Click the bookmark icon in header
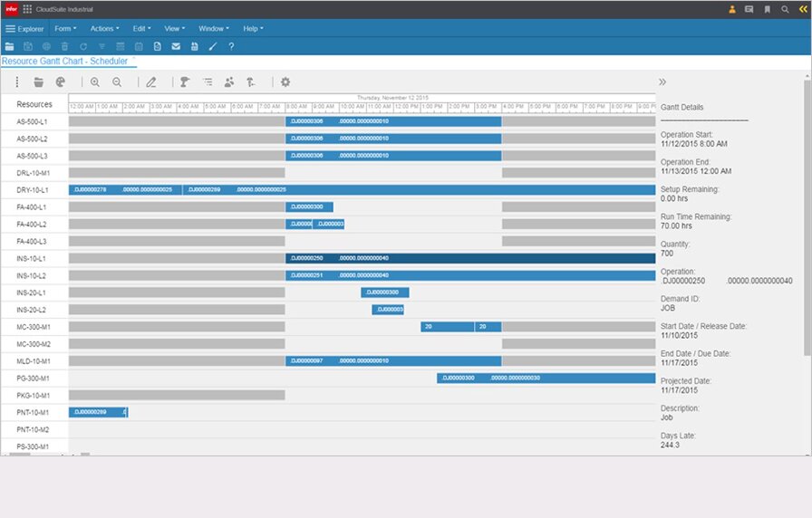Viewport: 812px width, 518px height. pos(768,9)
